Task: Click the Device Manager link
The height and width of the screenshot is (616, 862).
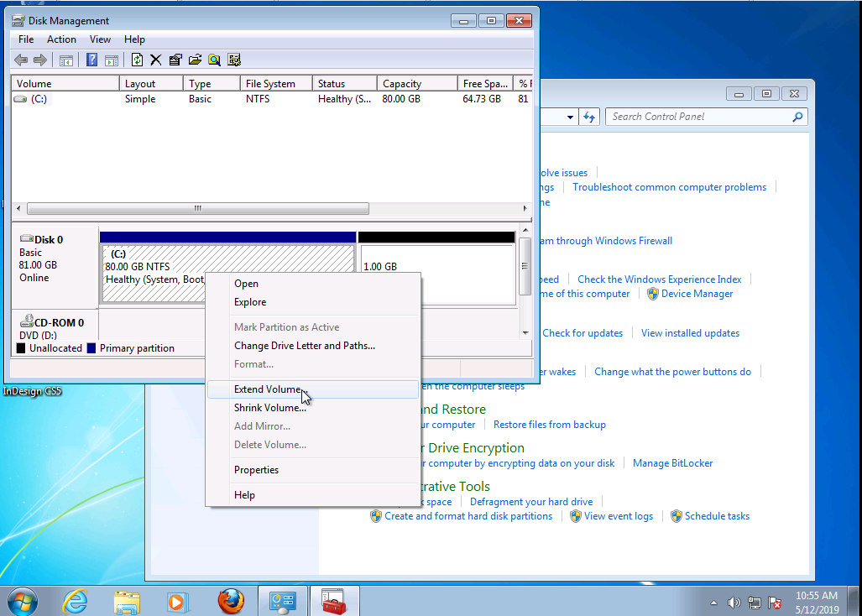Action: click(697, 294)
